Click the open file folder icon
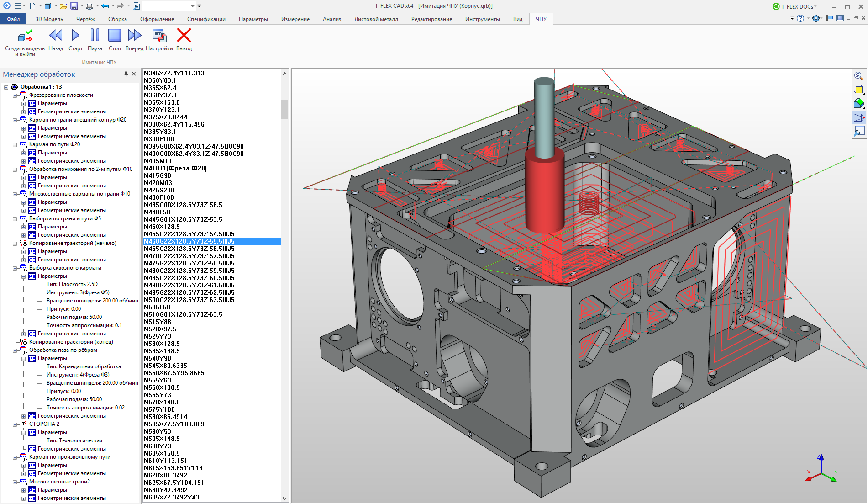Screen dimensions: 868x504 pyautogui.click(x=63, y=6)
